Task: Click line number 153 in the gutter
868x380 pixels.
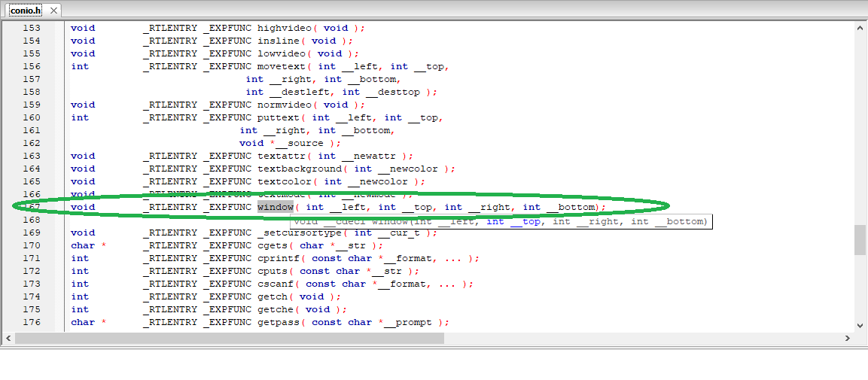Action: [x=32, y=28]
